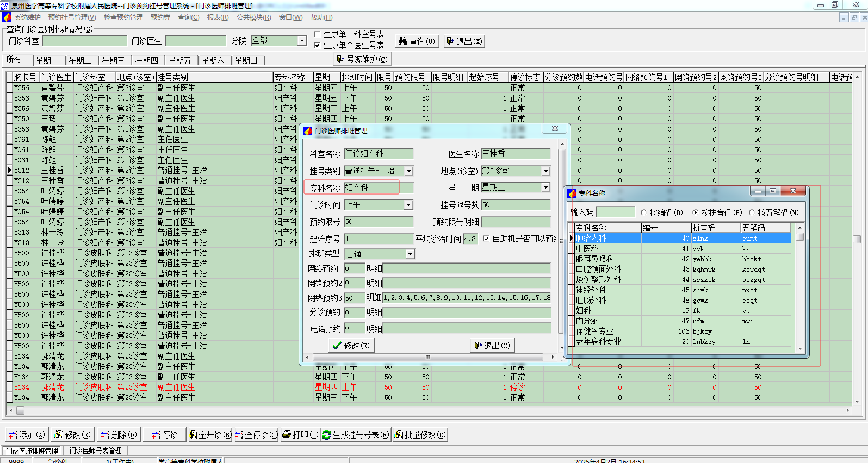Close the 专科名称 popup window
868x463 pixels.
[793, 191]
